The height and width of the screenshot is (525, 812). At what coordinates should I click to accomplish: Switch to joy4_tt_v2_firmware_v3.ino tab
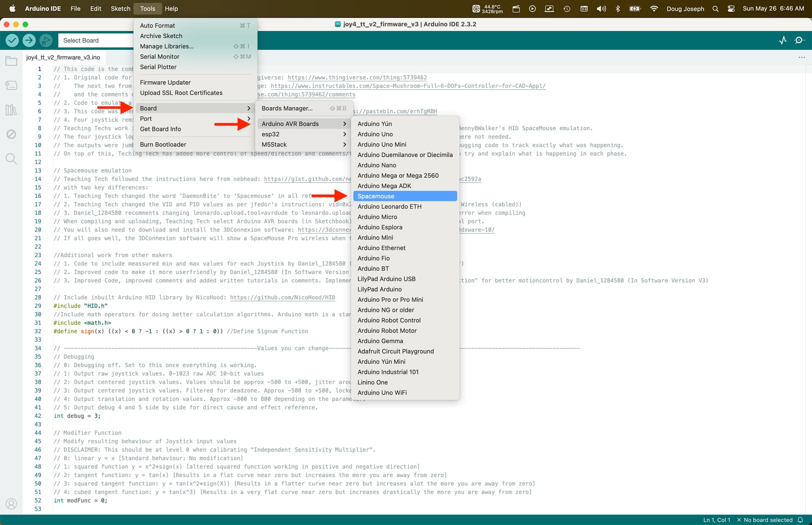click(63, 57)
